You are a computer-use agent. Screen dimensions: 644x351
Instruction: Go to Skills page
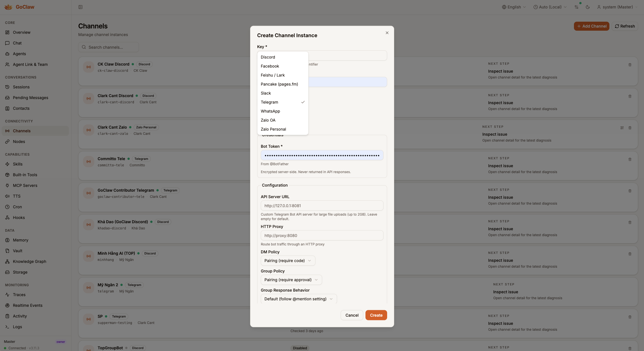pos(35,164)
